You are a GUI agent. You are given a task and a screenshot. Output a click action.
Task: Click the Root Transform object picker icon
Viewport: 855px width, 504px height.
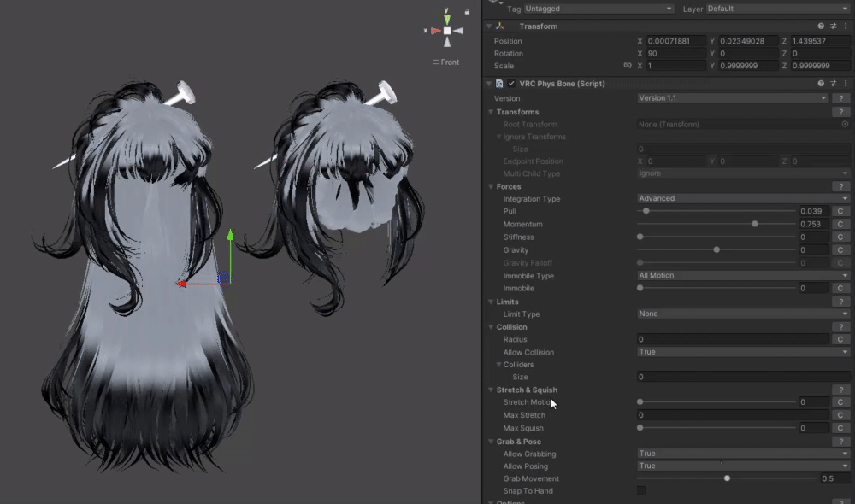click(845, 124)
